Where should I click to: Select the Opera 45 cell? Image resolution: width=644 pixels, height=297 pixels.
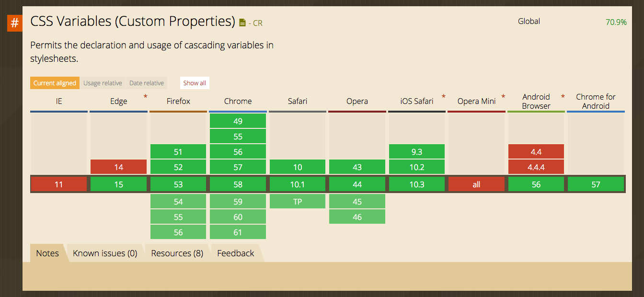pyautogui.click(x=357, y=202)
